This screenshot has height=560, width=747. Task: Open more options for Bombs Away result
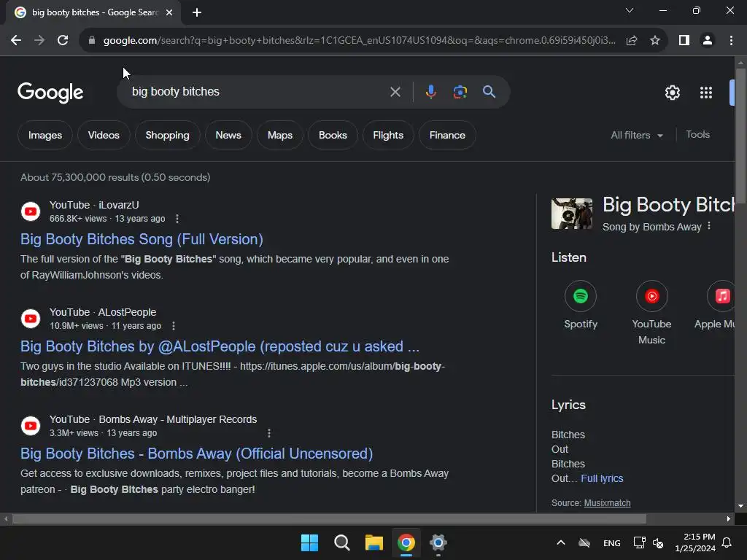[269, 433]
